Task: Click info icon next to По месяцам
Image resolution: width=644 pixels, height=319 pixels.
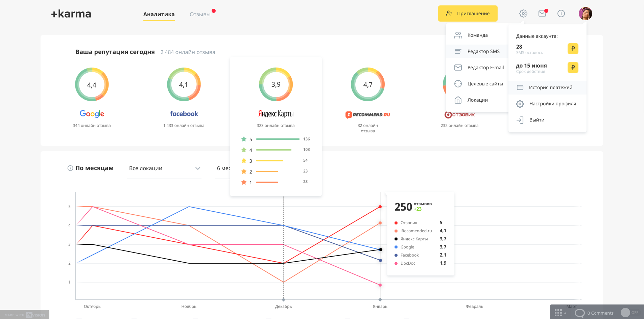Action: click(x=70, y=168)
